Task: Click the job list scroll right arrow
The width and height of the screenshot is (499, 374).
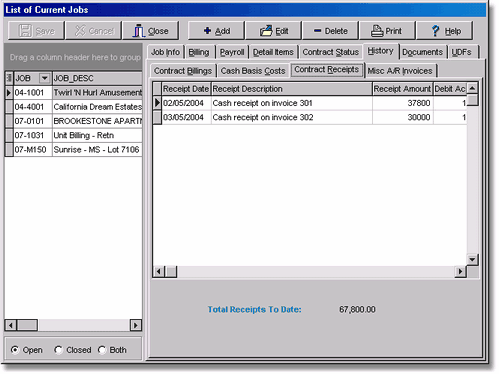Action: pos(135,325)
